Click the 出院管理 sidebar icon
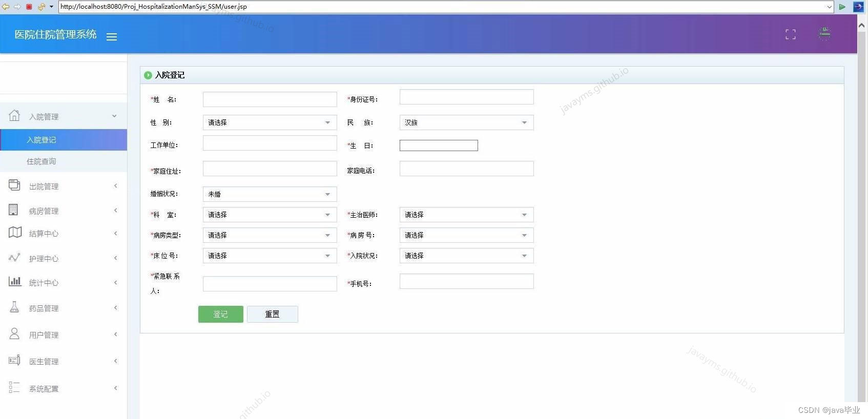868x419 pixels. [14, 185]
